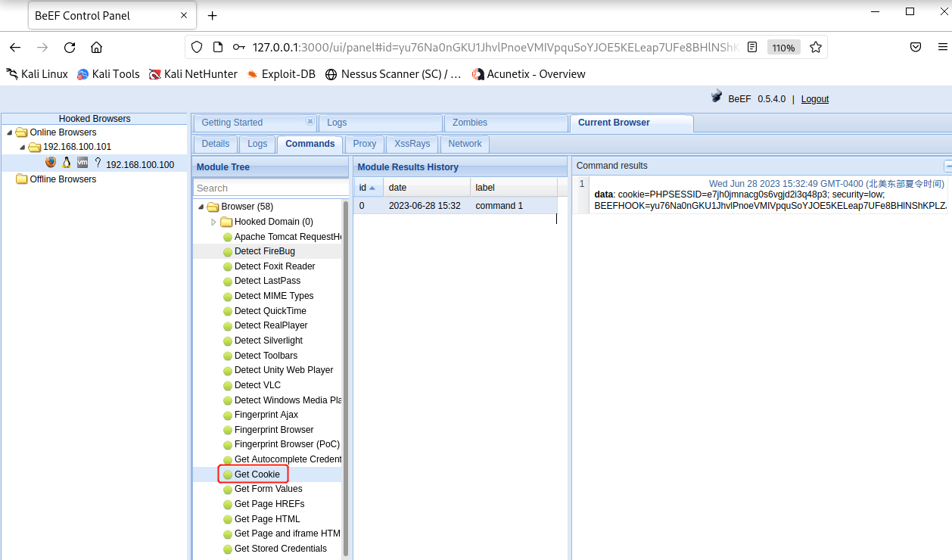Collapse the Online Browsers tree node

click(x=9, y=132)
